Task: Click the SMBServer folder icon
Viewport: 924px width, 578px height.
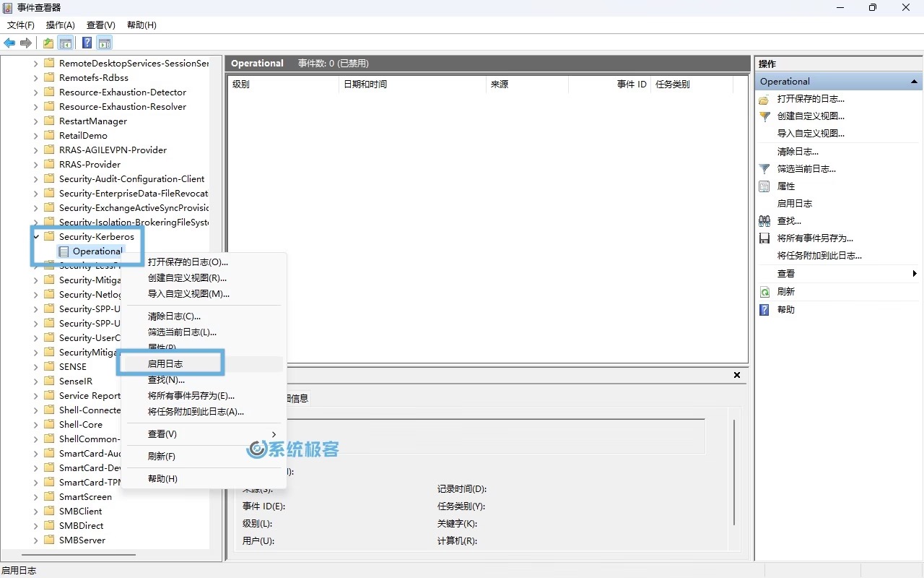Action: (x=49, y=540)
